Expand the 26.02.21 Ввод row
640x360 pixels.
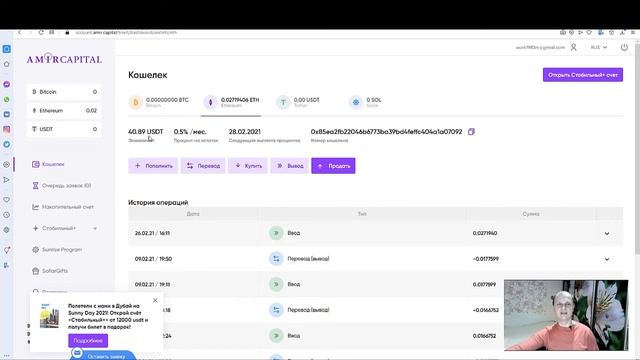coord(607,233)
